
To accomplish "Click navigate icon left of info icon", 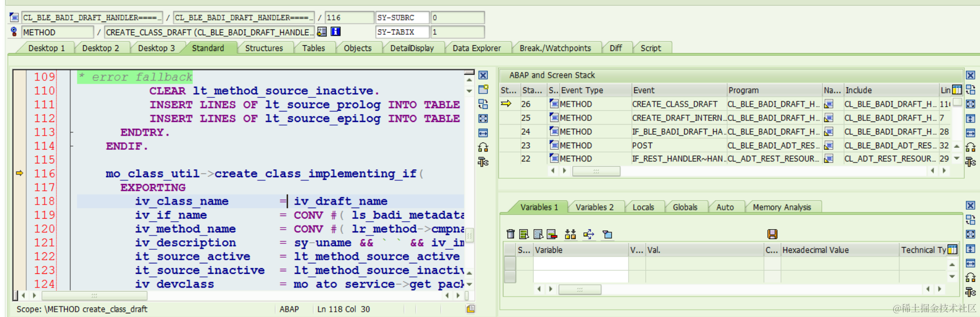I will click(x=322, y=32).
